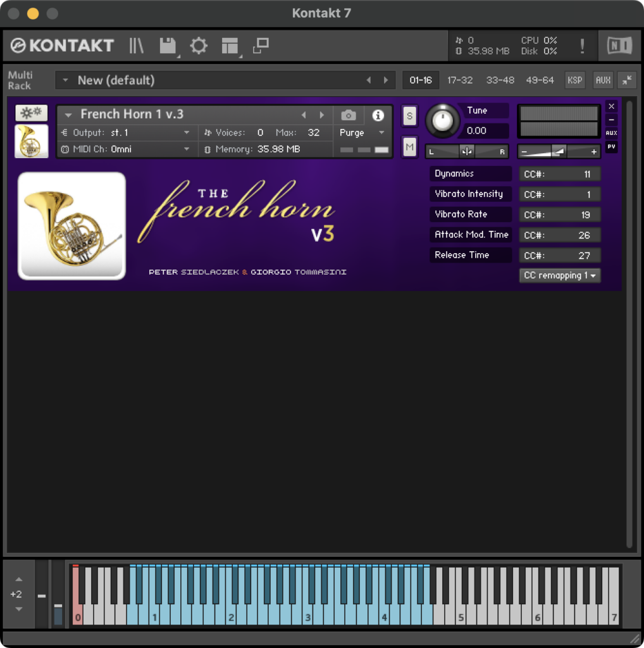The image size is (644, 648).
Task: Open the MIDI Ch Omni dropdown
Action: (187, 149)
